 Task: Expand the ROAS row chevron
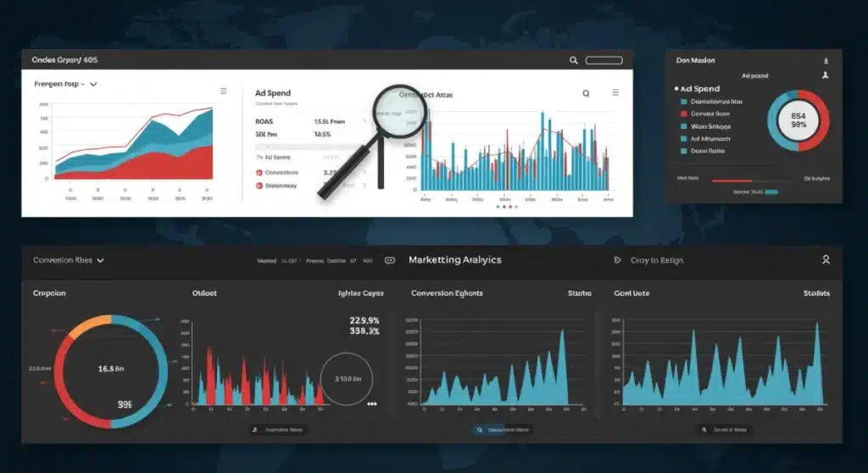[364, 120]
